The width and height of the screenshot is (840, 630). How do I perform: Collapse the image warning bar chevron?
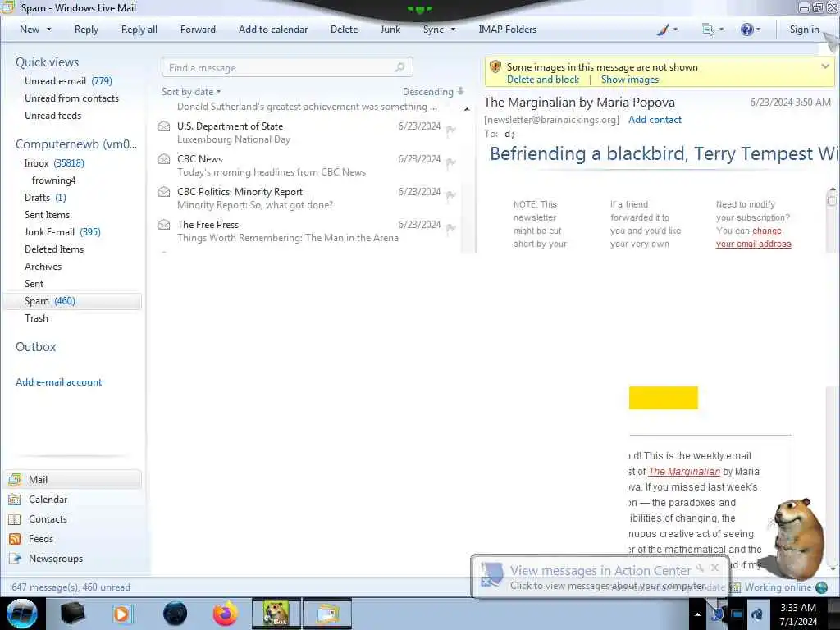(x=825, y=66)
